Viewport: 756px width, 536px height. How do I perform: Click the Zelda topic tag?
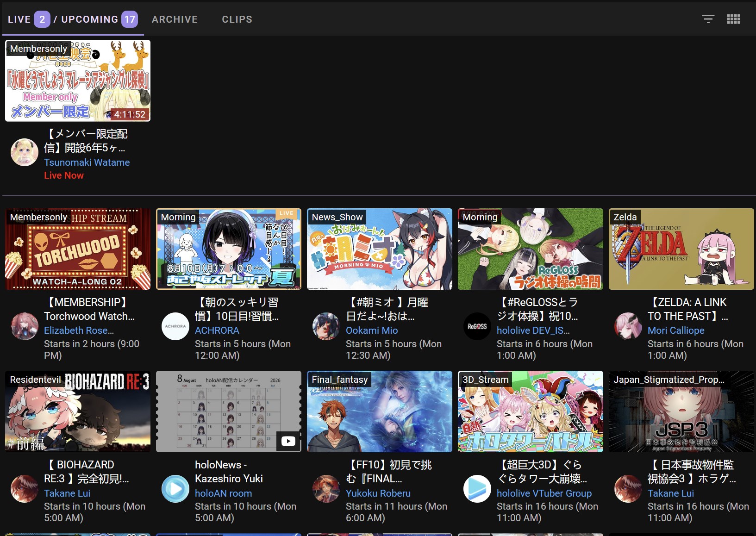pos(625,217)
